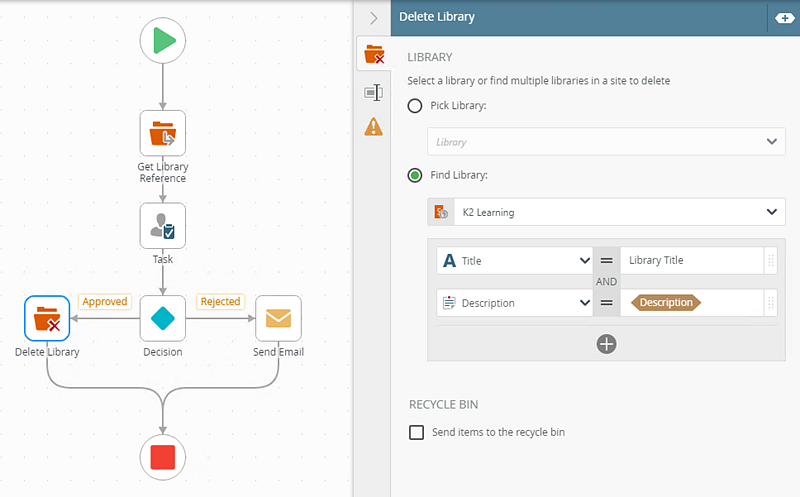Viewport: 800px width, 497px height.
Task: Click the green Start workflow node
Action: pyautogui.click(x=162, y=40)
